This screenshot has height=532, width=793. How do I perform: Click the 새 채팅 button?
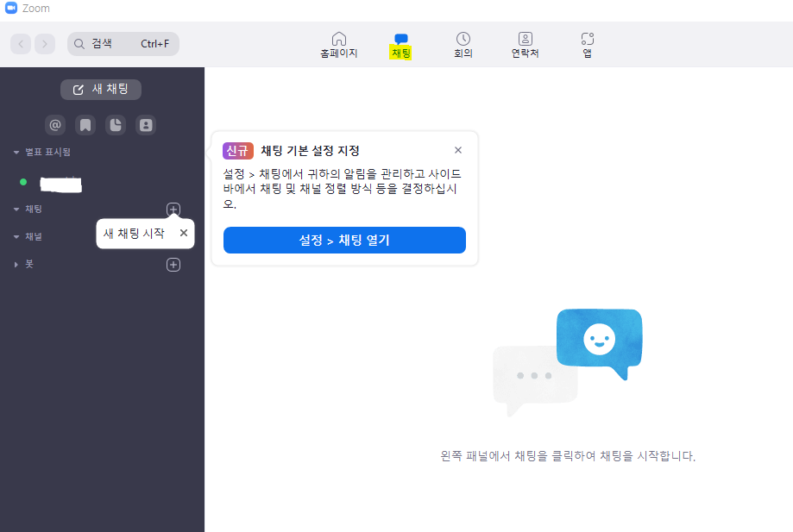pos(100,89)
